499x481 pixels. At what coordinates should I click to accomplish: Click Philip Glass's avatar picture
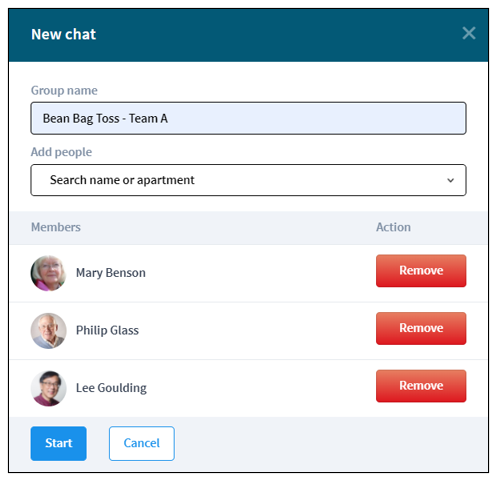click(x=48, y=331)
